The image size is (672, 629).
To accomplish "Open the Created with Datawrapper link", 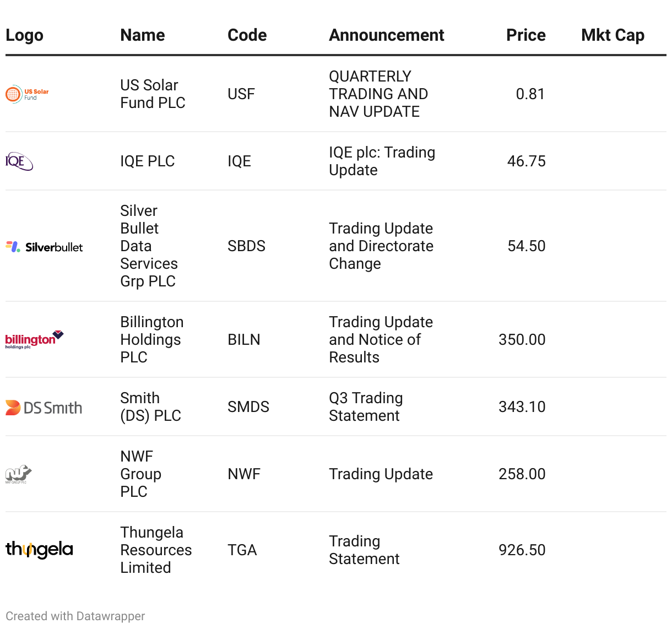I will coord(75,616).
